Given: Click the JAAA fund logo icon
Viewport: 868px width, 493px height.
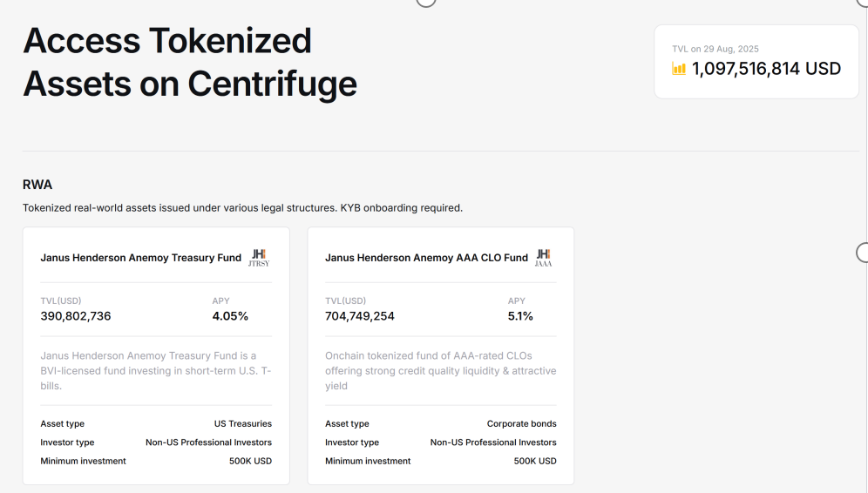Looking at the screenshot, I should pos(543,258).
